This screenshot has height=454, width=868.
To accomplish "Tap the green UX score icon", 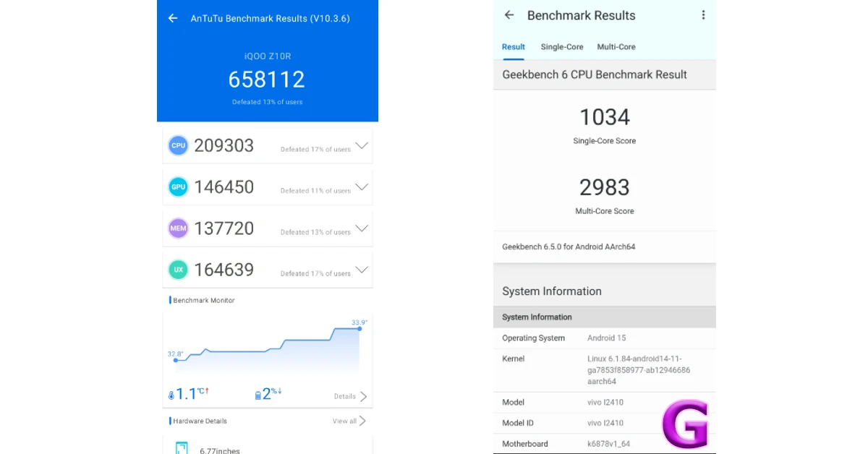I will tap(178, 270).
